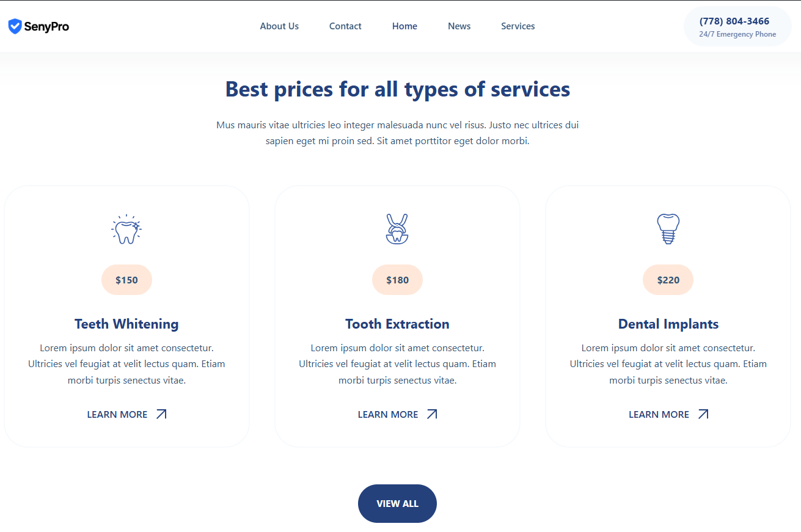
Task: Follow Learn More link for Dental Implants
Action: click(x=659, y=415)
